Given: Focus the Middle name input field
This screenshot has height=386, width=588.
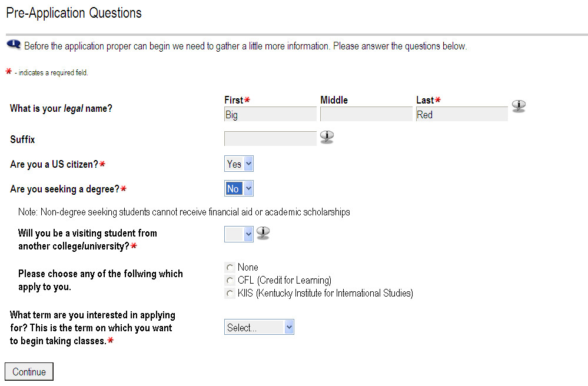Looking at the screenshot, I should [x=366, y=115].
